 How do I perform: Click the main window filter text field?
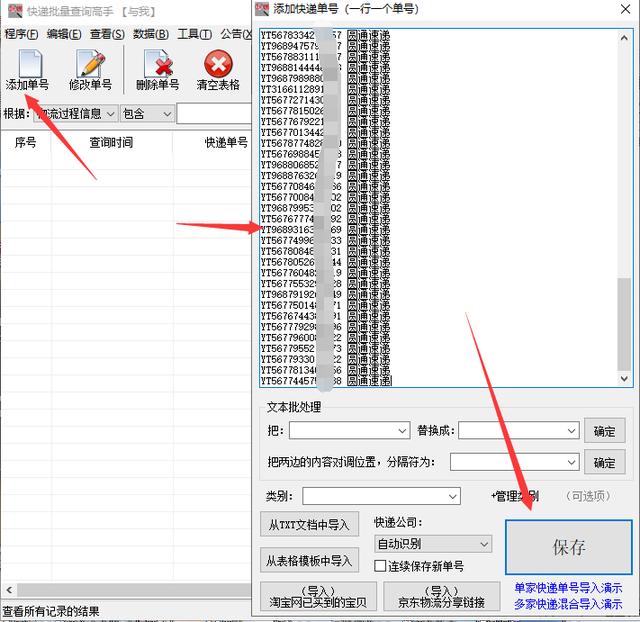(x=214, y=114)
